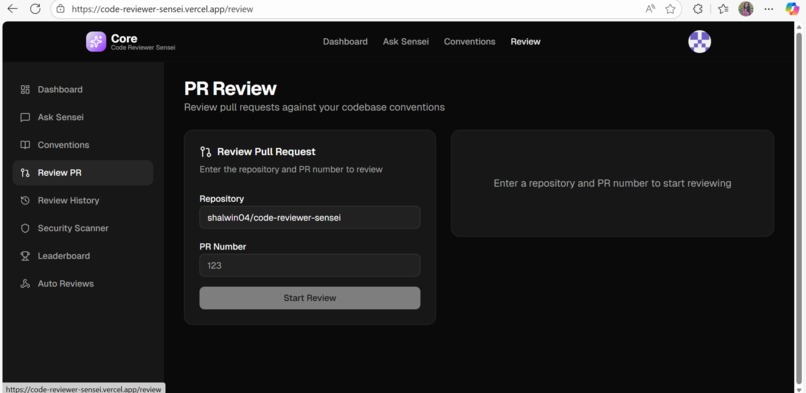Reload the page with the refresh icon
This screenshot has height=393, width=806.
[x=35, y=9]
